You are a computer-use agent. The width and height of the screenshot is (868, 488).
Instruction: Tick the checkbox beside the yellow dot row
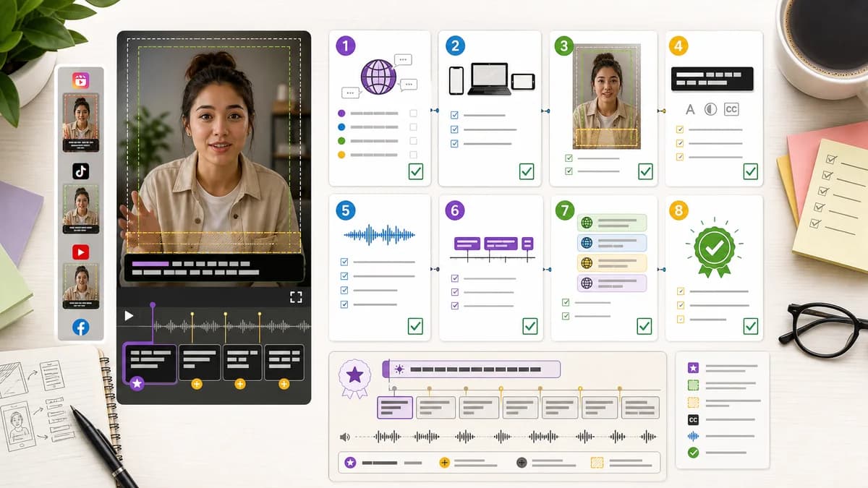click(413, 155)
